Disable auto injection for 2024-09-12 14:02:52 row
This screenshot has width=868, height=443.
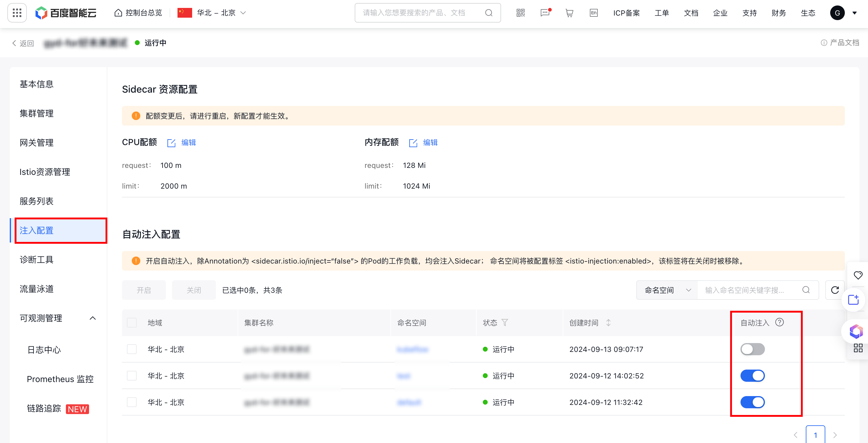click(752, 376)
